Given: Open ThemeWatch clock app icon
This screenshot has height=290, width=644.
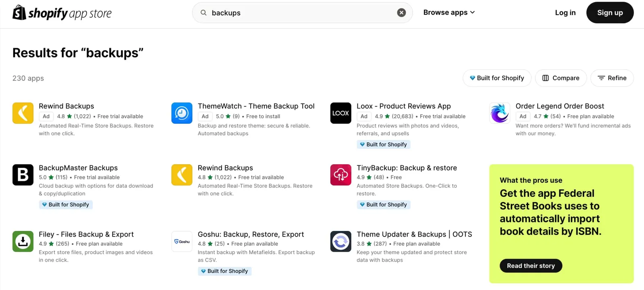Looking at the screenshot, I should [x=182, y=113].
